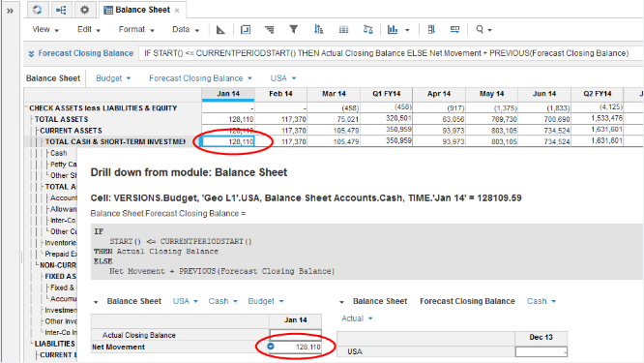The image size is (644, 363).
Task: Click the pivot square toolbar icon
Action: 246,30
